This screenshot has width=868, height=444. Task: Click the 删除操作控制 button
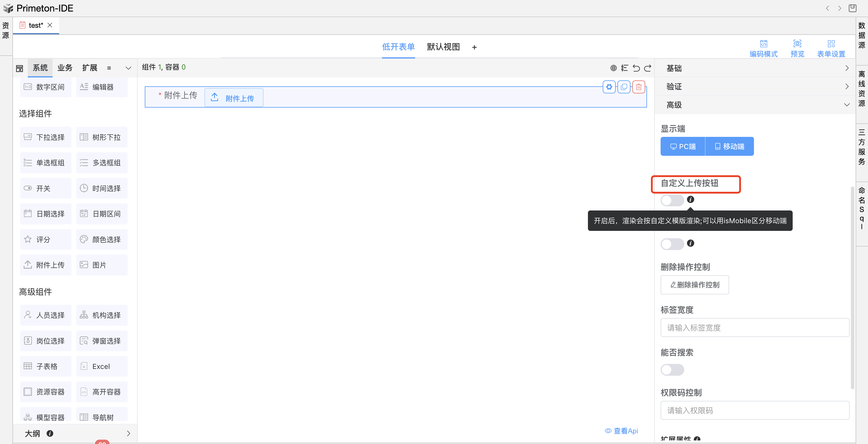point(695,285)
